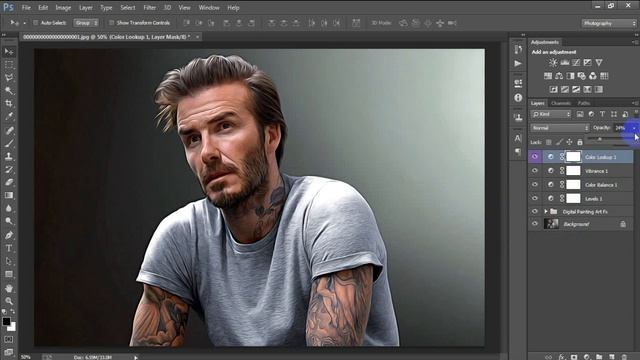The width and height of the screenshot is (640, 360).
Task: Open the layer filter Kind dropdown
Action: point(551,114)
